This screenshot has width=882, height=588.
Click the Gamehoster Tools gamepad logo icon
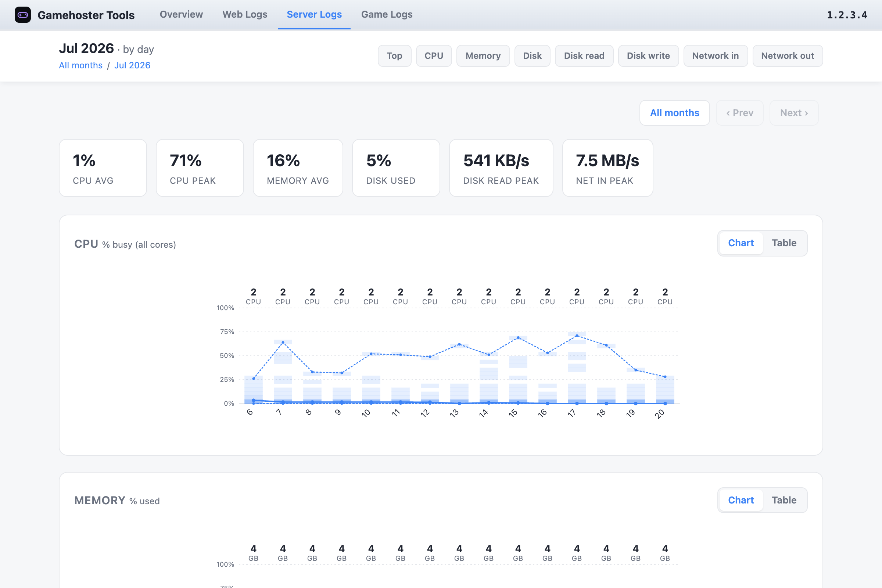tap(22, 15)
